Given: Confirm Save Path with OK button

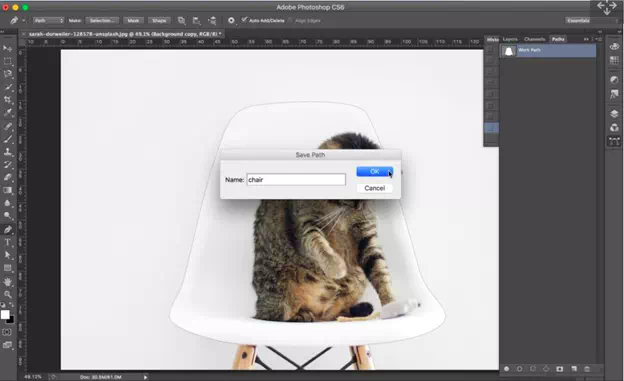Looking at the screenshot, I should click(374, 172).
